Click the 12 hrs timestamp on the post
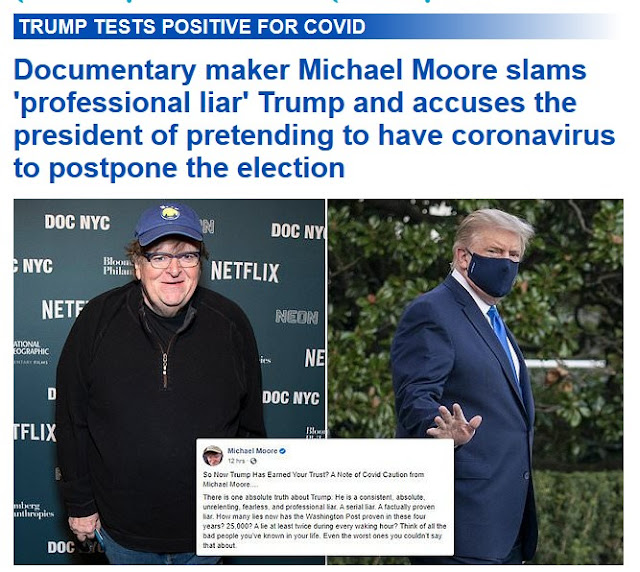This screenshot has height=572, width=640. click(x=237, y=461)
